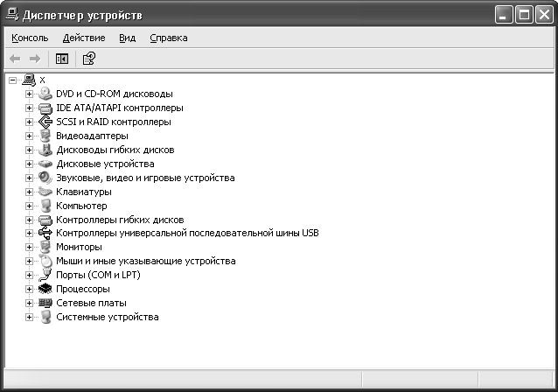Click the Клавиатуры keyboard icon
This screenshot has height=392, width=558.
point(46,192)
